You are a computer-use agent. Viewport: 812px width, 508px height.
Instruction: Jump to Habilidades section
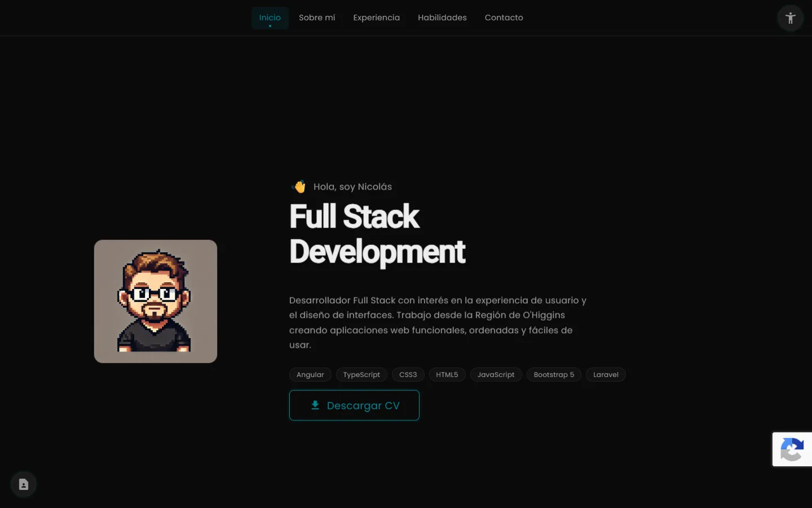(x=442, y=18)
